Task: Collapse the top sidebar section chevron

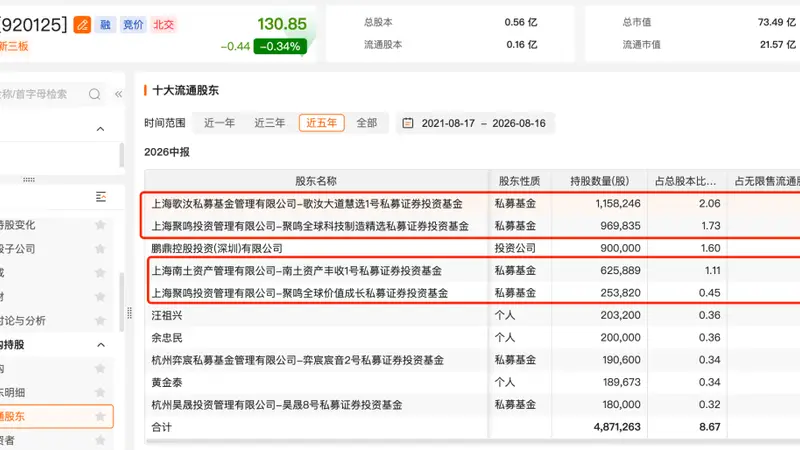Action: pos(101,129)
